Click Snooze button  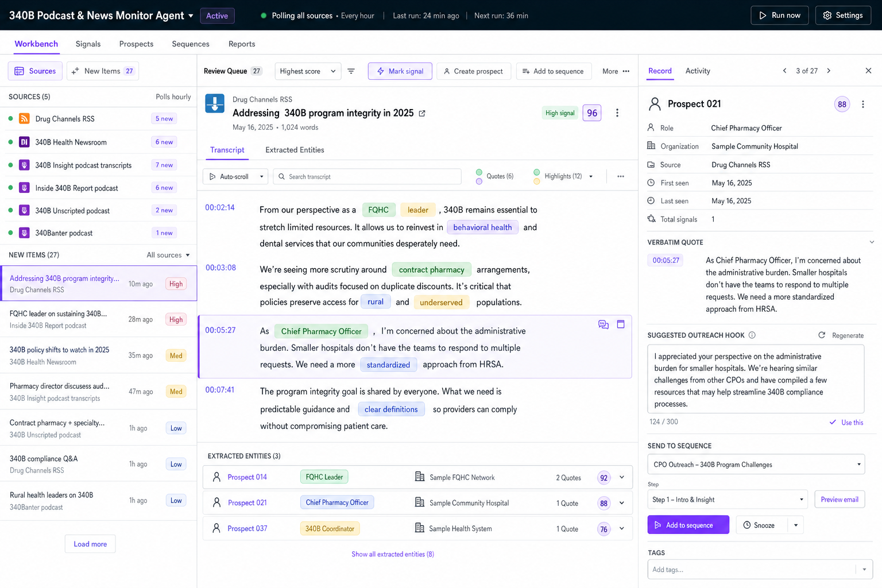pyautogui.click(x=762, y=525)
